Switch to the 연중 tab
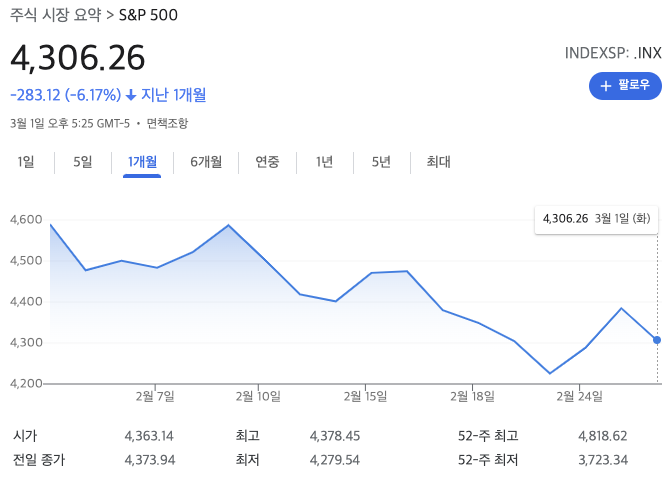Image resolution: width=672 pixels, height=485 pixels. coord(267,162)
